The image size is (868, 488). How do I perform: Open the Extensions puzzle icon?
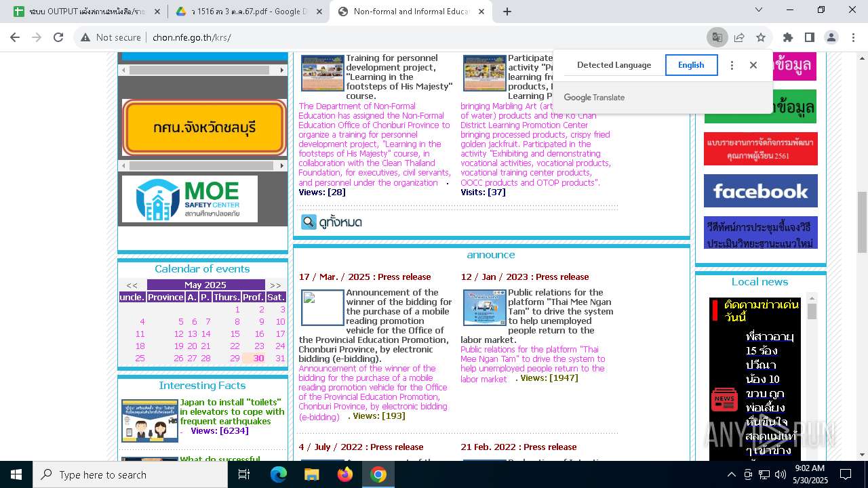(x=787, y=37)
